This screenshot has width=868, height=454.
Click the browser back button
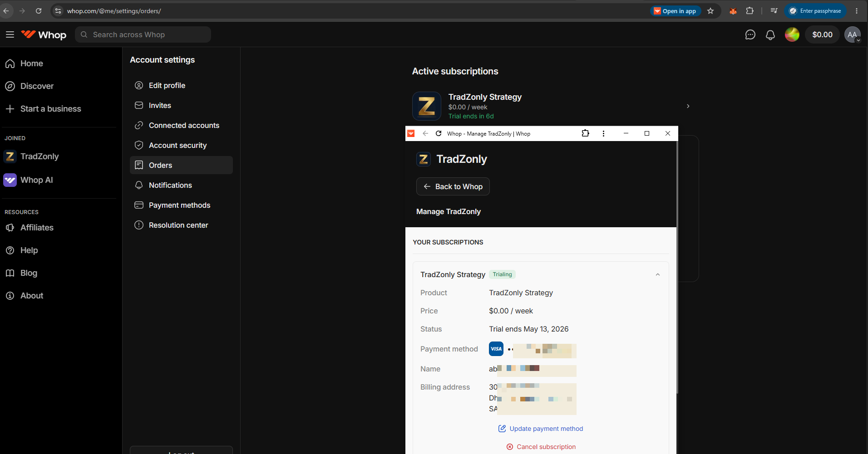click(x=6, y=11)
